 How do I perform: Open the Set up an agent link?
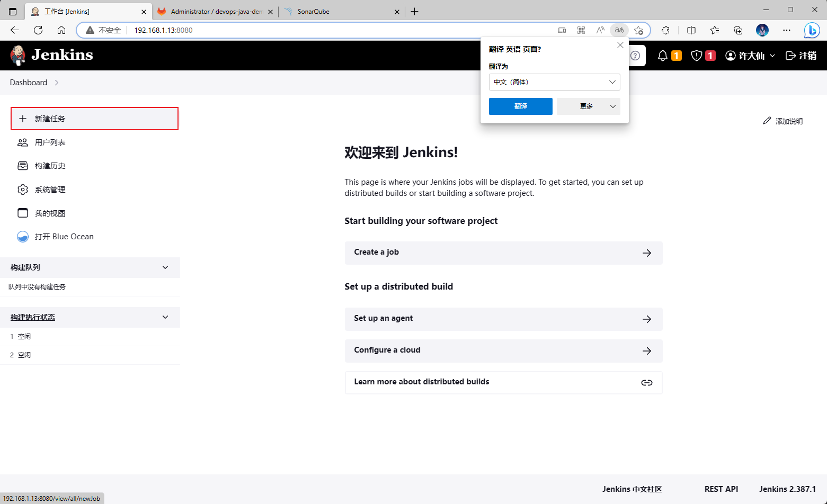tap(503, 319)
